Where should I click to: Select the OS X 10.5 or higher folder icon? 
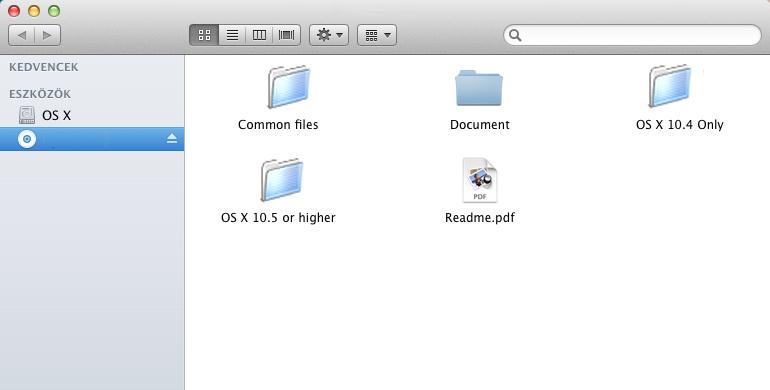(x=282, y=180)
